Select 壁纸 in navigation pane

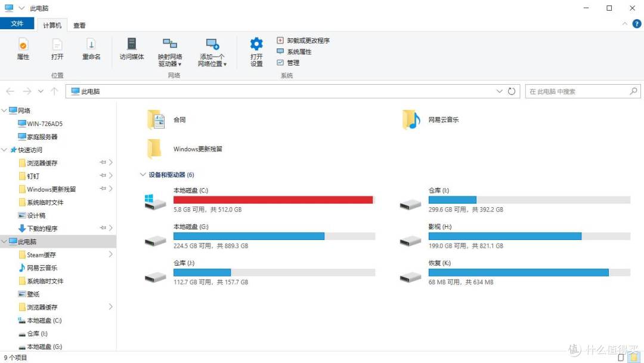click(29, 294)
